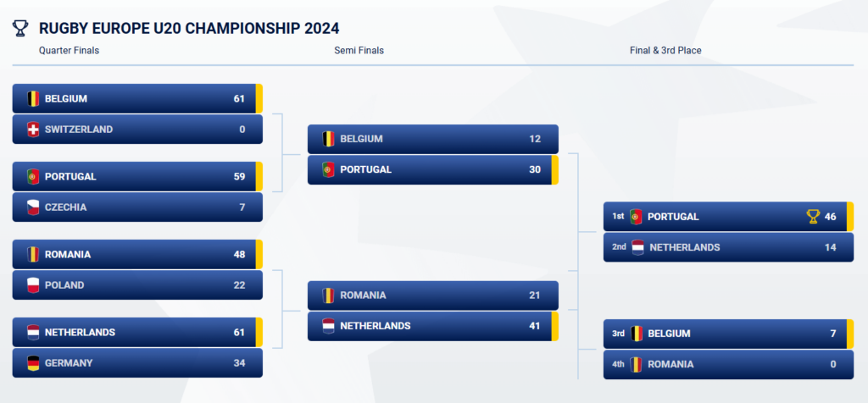
Task: Select the Quarter Finals stage heading
Action: click(70, 50)
